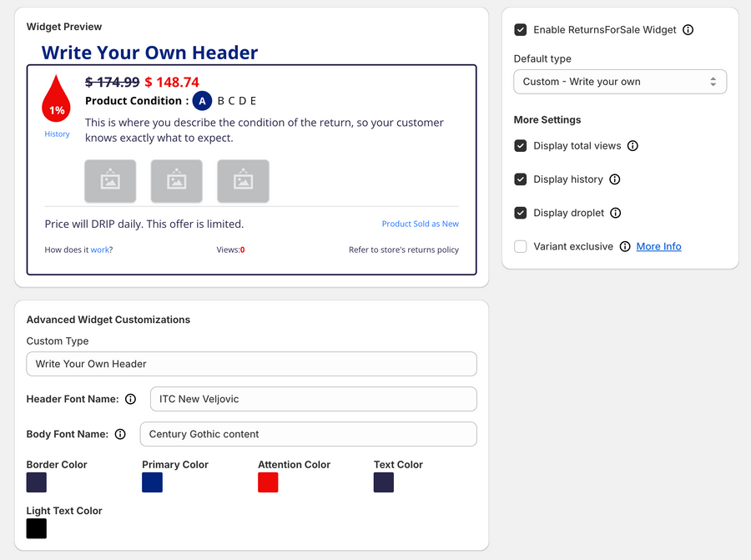Click info icon beside Body Font Name
The image size is (751, 560).
[x=120, y=434]
